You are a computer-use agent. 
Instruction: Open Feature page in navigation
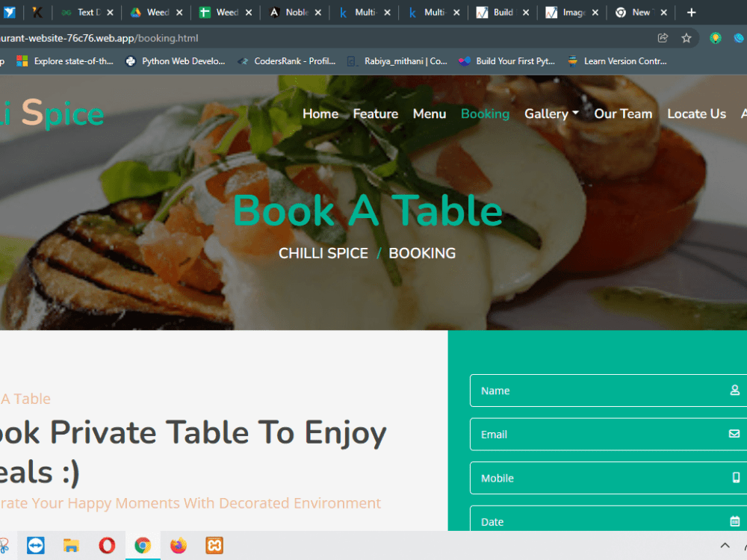pyautogui.click(x=376, y=113)
